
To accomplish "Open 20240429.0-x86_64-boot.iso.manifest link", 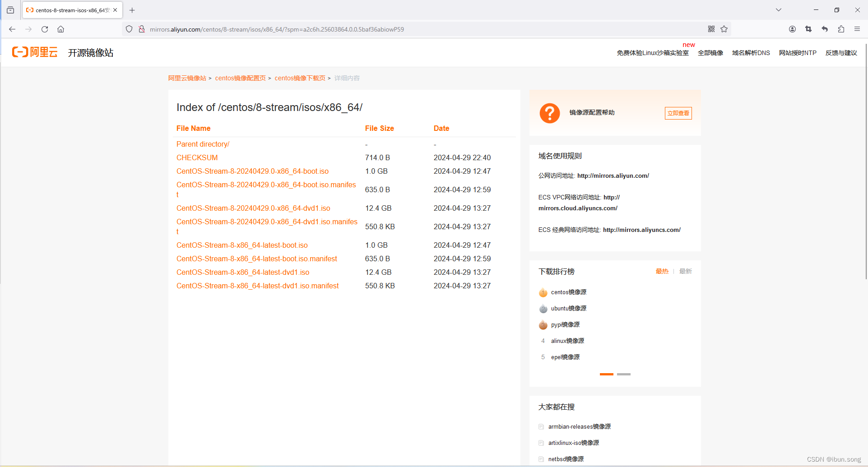I will (x=266, y=190).
